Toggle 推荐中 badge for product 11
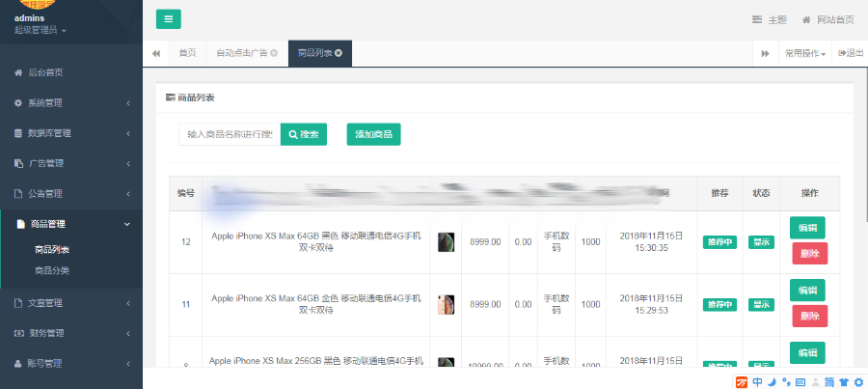The image size is (868, 389). (719, 305)
